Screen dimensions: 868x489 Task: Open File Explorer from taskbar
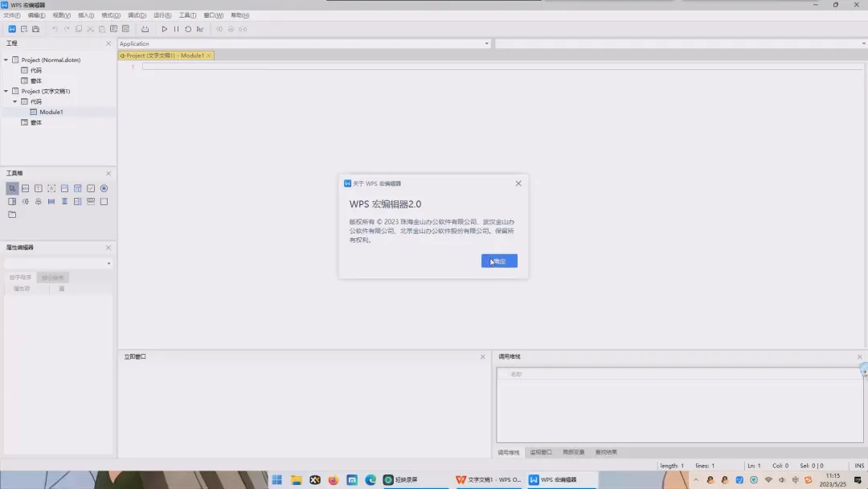[x=296, y=479]
